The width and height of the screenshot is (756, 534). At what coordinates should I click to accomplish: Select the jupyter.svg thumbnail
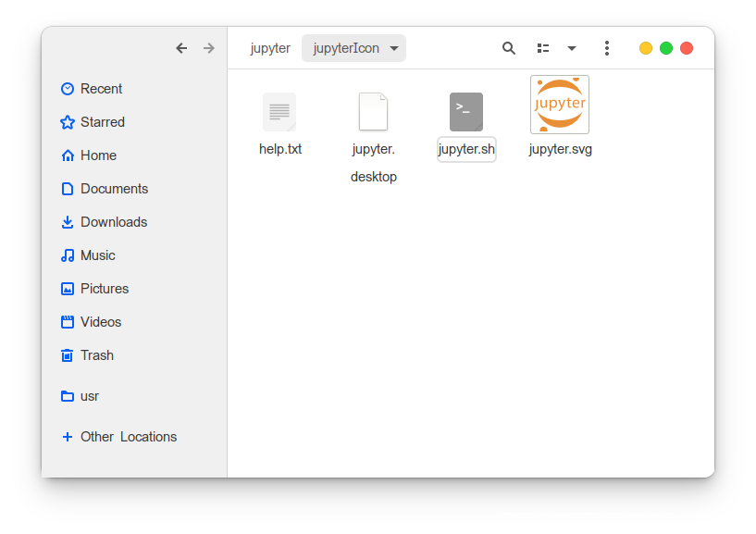click(560, 105)
